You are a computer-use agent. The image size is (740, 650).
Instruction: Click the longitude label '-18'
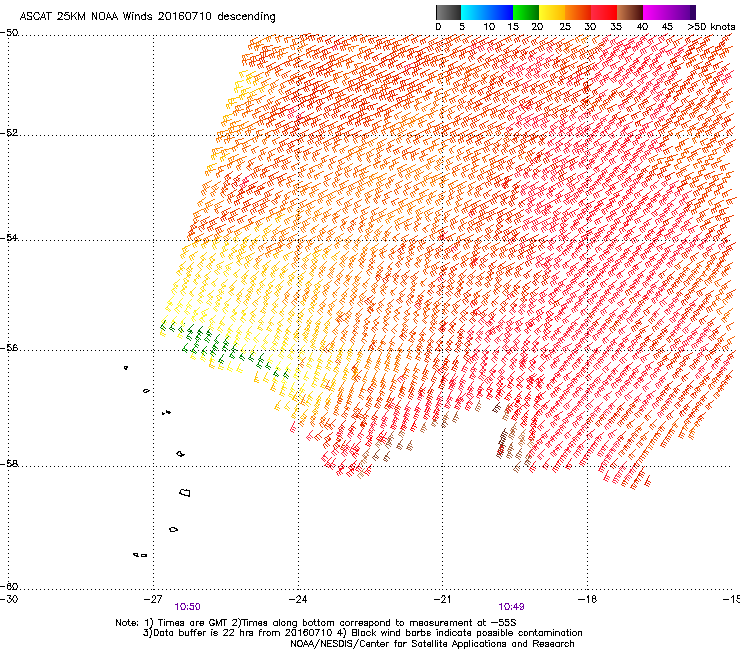pos(587,599)
